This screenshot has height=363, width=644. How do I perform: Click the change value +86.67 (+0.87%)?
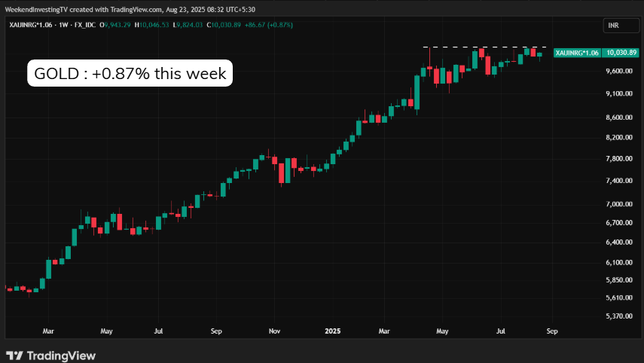pyautogui.click(x=269, y=25)
